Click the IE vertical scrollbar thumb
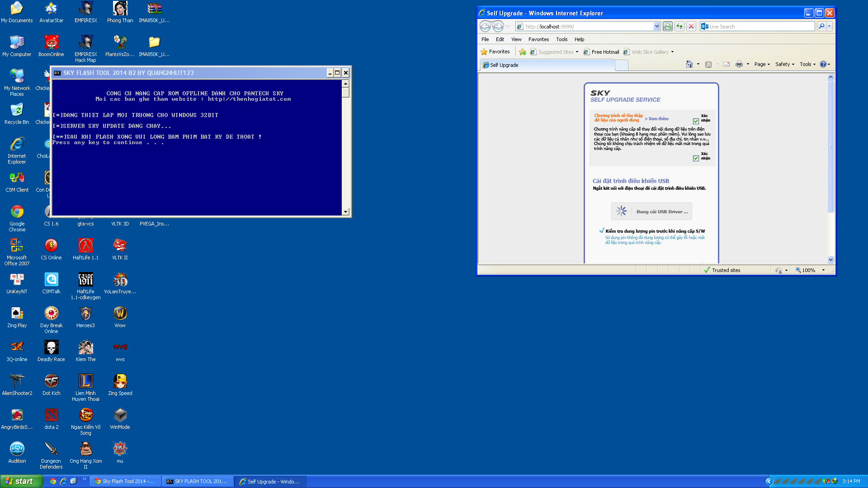Image resolution: width=868 pixels, height=488 pixels. pyautogui.click(x=830, y=146)
